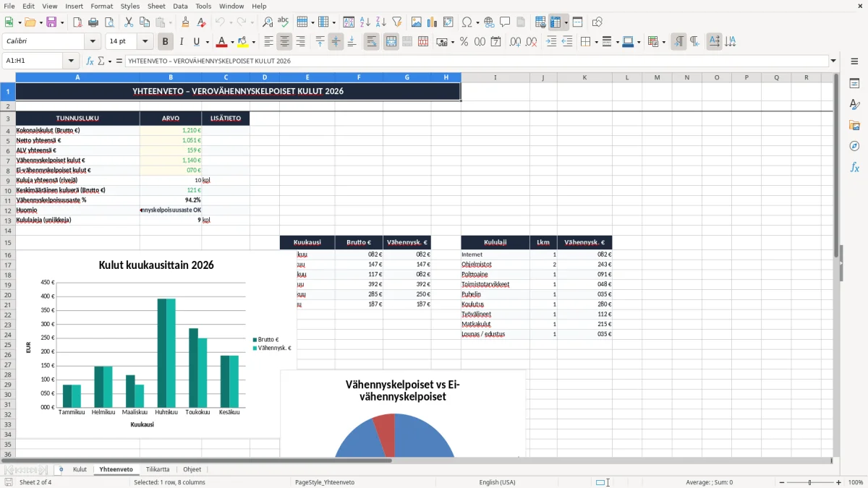Screen dimensions: 868x488
Task: Switch to the Tilikartta sheet tab
Action: (x=158, y=469)
